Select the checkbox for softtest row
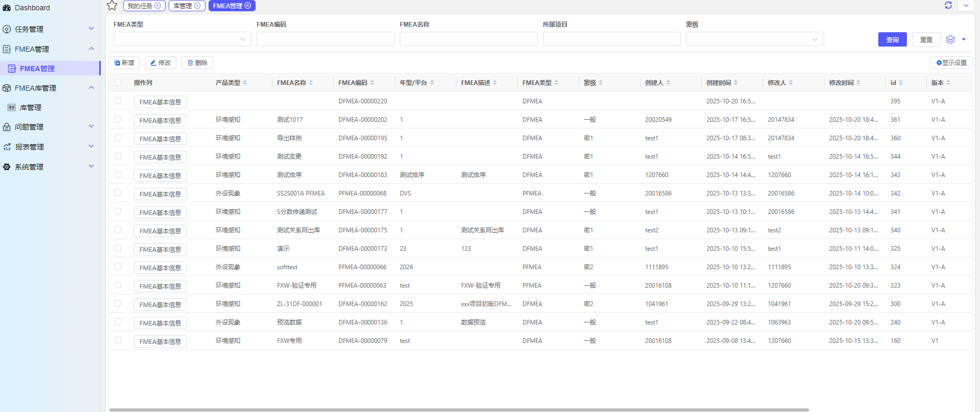Image resolution: width=980 pixels, height=412 pixels. [118, 267]
